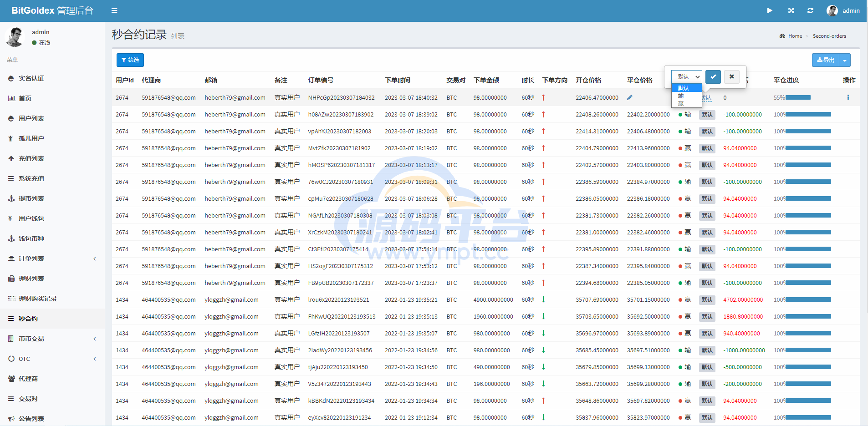Click the 订单编号 column header
This screenshot has width=868, height=426.
[x=321, y=80]
